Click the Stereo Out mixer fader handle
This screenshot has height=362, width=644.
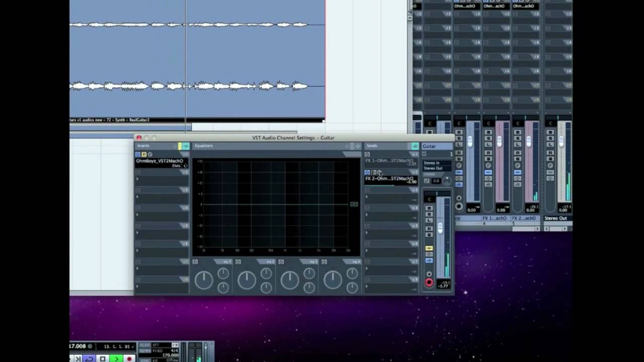click(561, 142)
